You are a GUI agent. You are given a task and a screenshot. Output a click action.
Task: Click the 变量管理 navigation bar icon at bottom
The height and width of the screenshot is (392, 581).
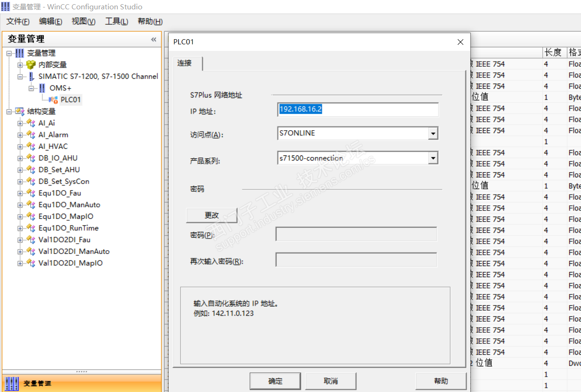(12, 383)
